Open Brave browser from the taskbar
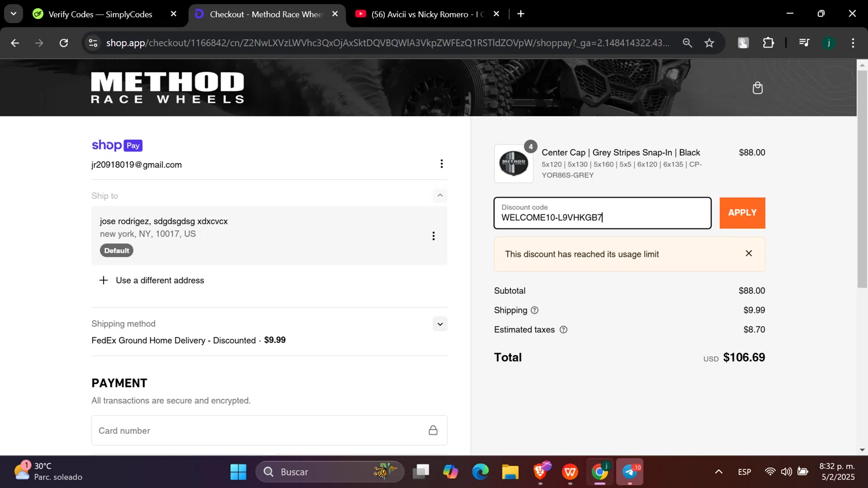Image resolution: width=868 pixels, height=488 pixels. 540,472
